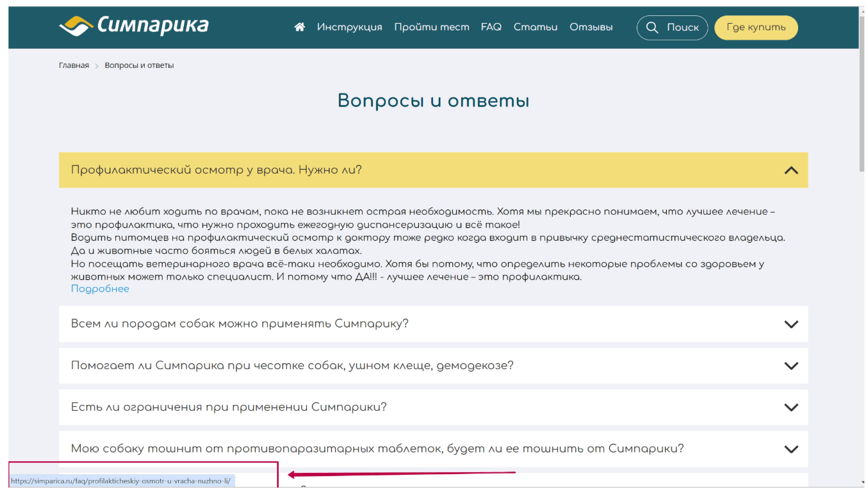Click chevron beside Мою собаку тошнит question
Image resolution: width=868 pixels, height=494 pixels.
coord(791,449)
